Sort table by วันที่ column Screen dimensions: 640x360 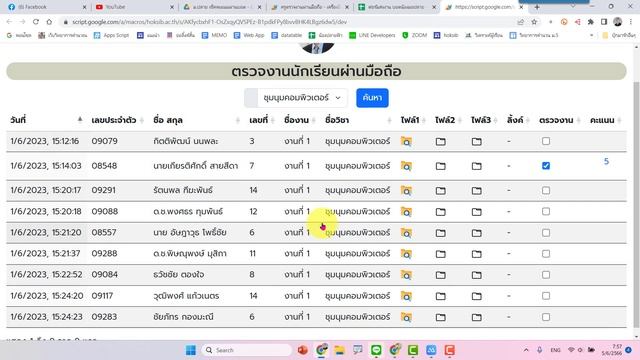(46, 120)
